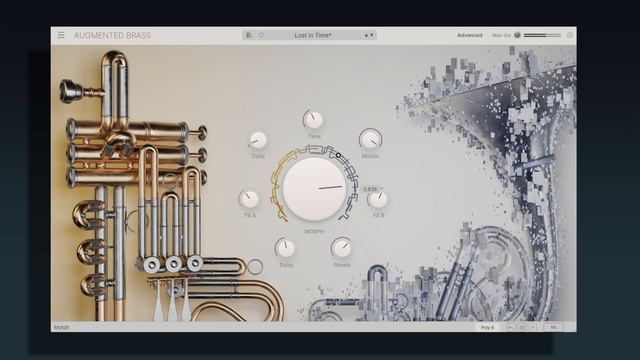
Task: Click the Color knob
Action: 258,141
